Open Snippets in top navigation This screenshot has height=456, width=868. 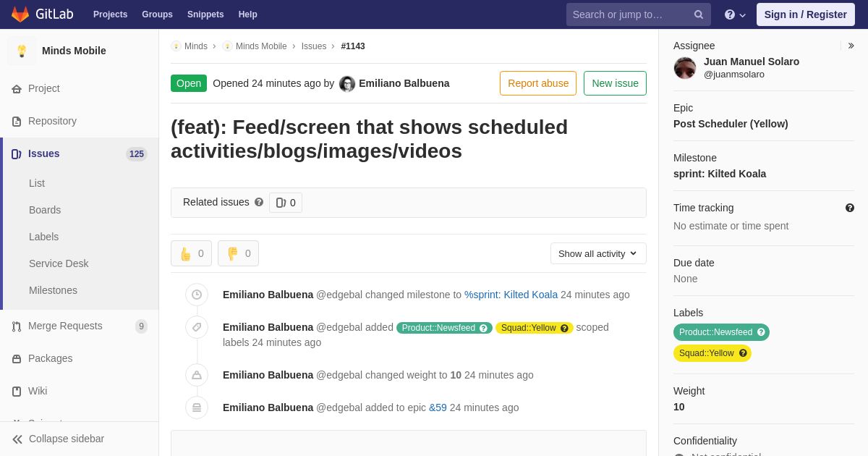(x=205, y=14)
